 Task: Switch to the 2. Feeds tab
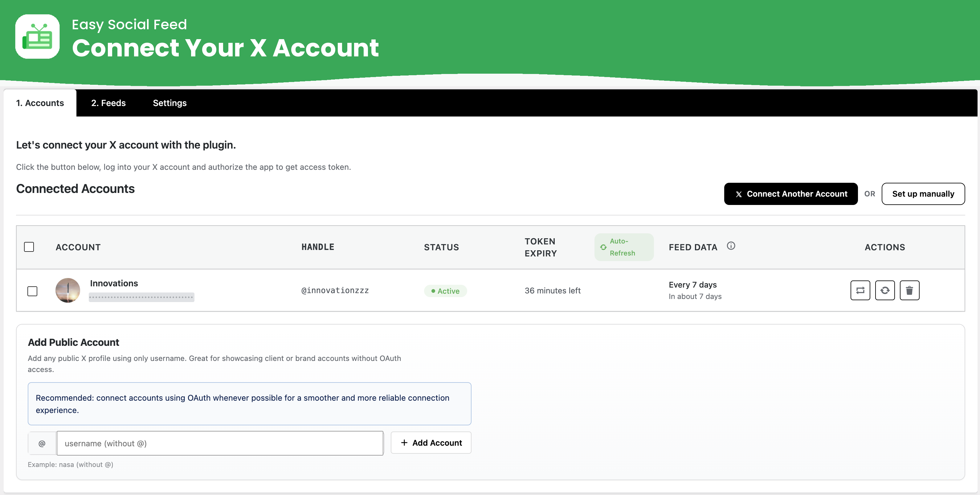108,103
